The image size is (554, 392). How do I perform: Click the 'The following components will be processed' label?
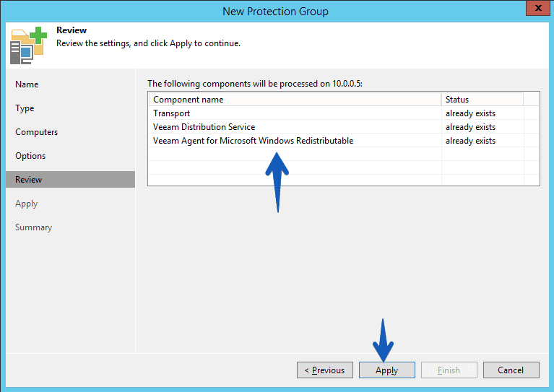tap(255, 84)
